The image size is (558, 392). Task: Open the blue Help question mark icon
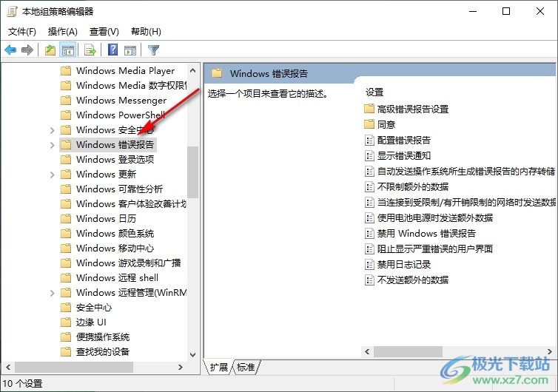(x=112, y=50)
